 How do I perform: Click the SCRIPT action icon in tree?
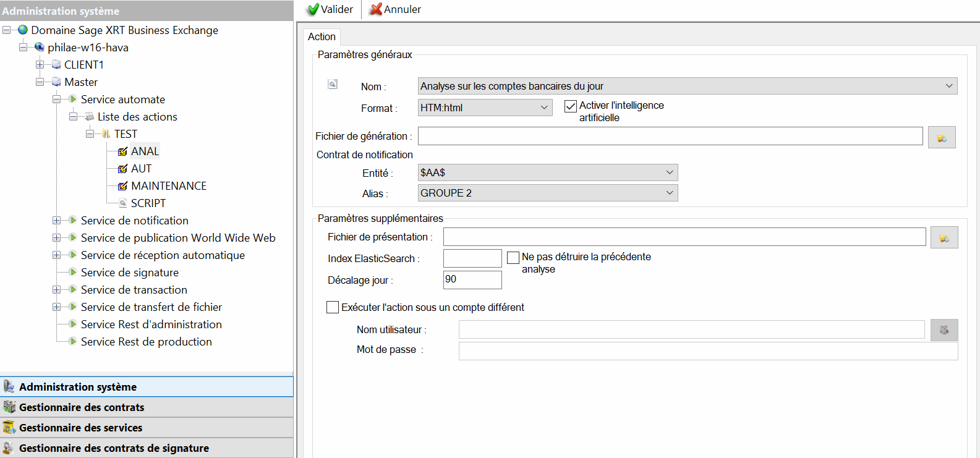point(122,203)
